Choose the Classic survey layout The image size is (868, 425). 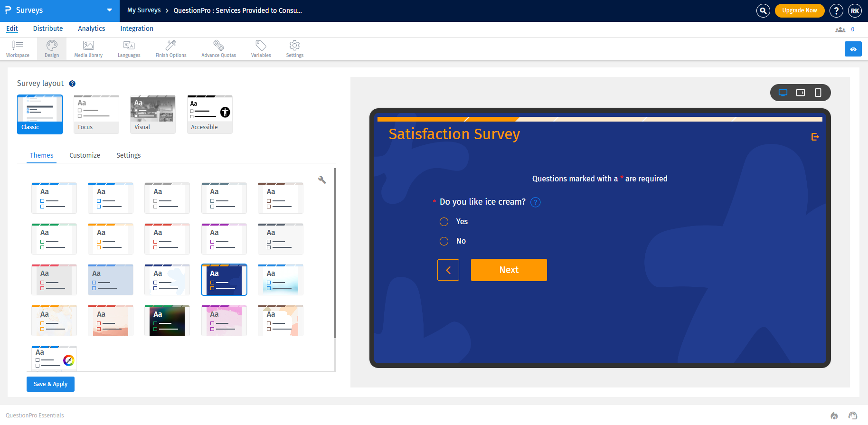click(x=40, y=114)
